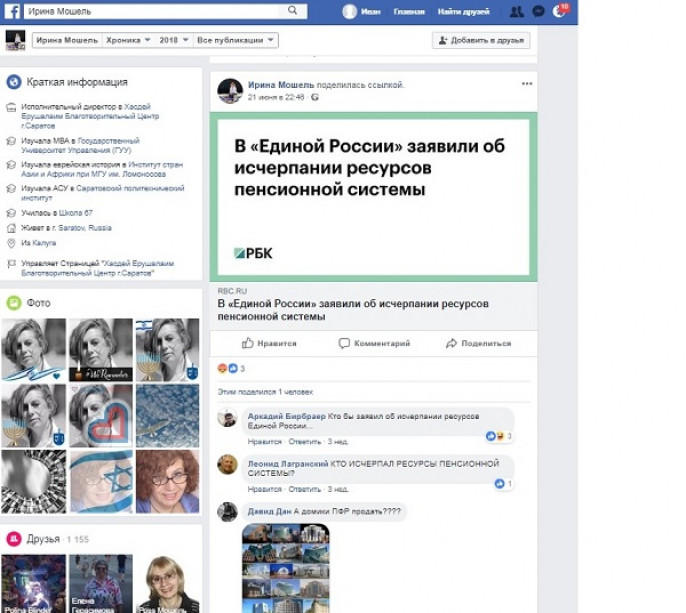This screenshot has width=686, height=613.
Task: Click Леонид Лагранский commenter avatar
Action: point(228,465)
